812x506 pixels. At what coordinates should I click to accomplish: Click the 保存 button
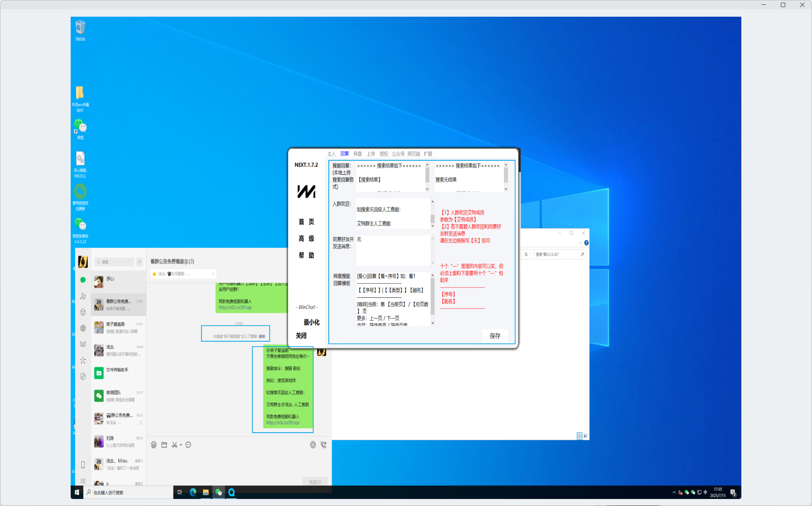[x=495, y=336]
